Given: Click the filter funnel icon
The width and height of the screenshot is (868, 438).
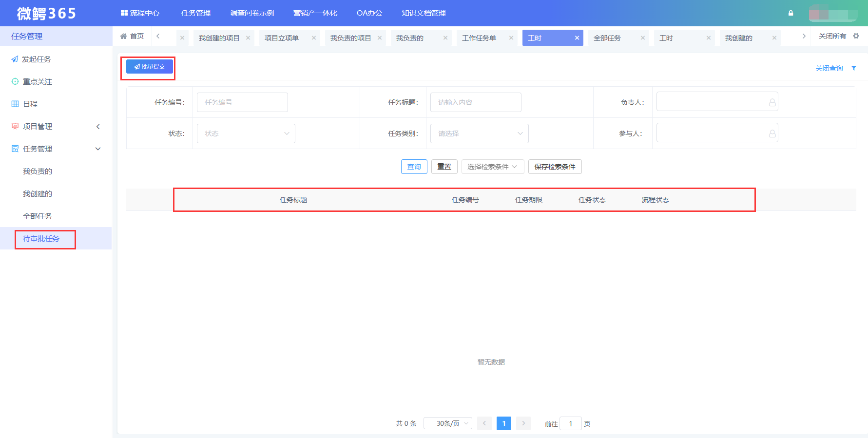Looking at the screenshot, I should coord(854,68).
